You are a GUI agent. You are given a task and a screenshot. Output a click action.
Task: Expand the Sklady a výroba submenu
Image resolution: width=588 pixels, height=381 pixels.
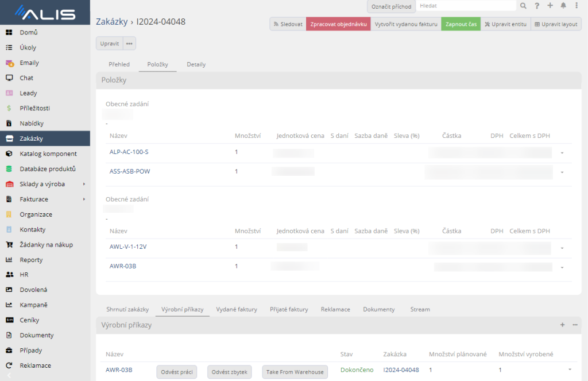click(x=84, y=184)
